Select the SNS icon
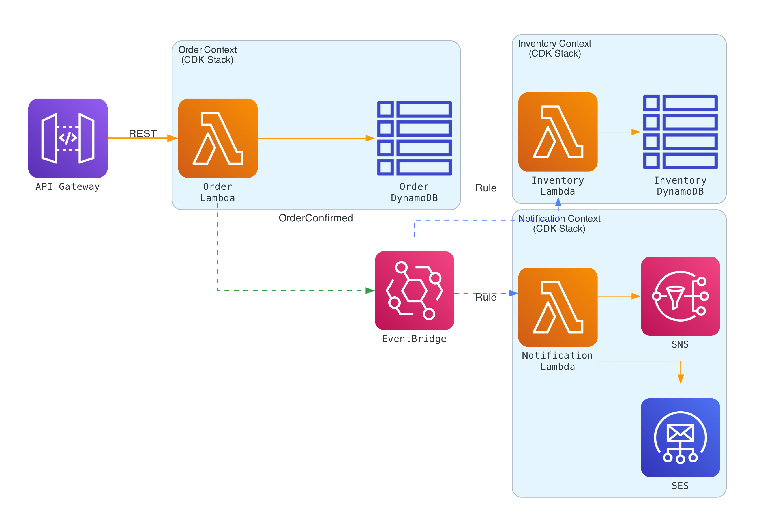The width and height of the screenshot is (761, 532). tap(680, 296)
